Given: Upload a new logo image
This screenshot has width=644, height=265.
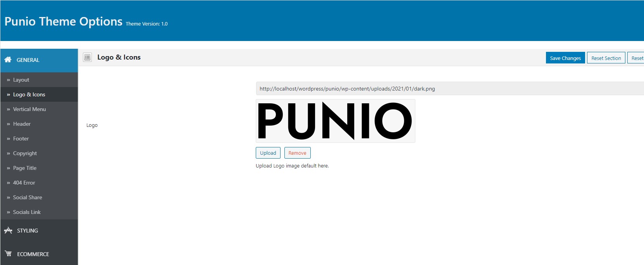Looking at the screenshot, I should pyautogui.click(x=268, y=153).
